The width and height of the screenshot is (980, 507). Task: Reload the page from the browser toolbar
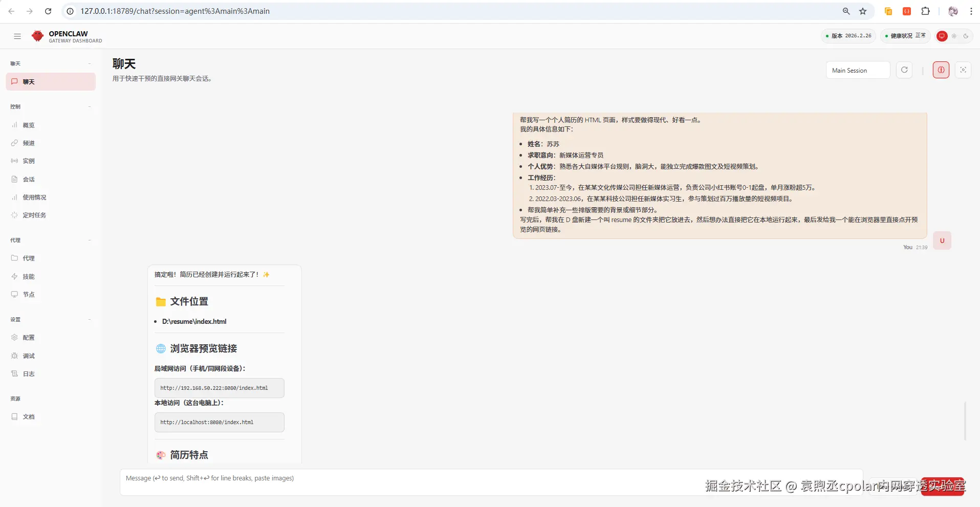point(48,11)
